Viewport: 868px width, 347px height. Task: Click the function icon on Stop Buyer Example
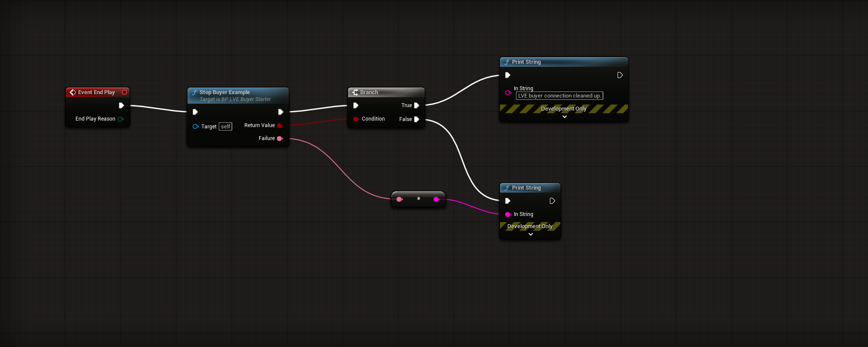(194, 92)
